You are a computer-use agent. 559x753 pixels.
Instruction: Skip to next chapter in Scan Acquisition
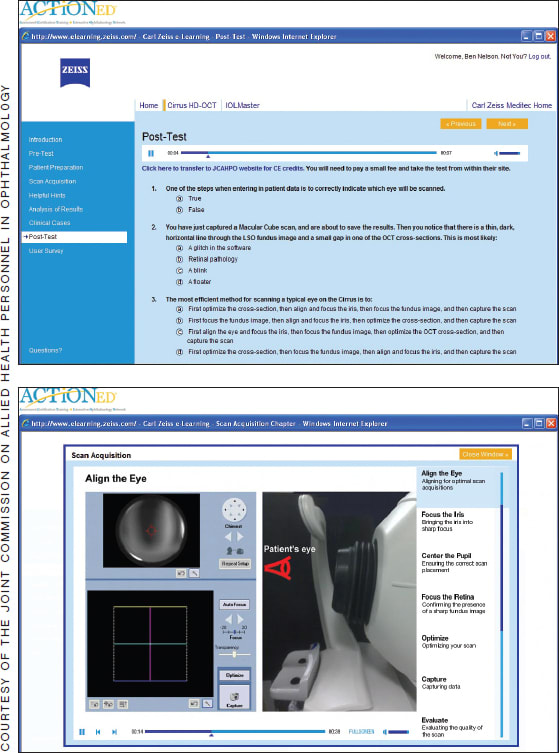(114, 732)
